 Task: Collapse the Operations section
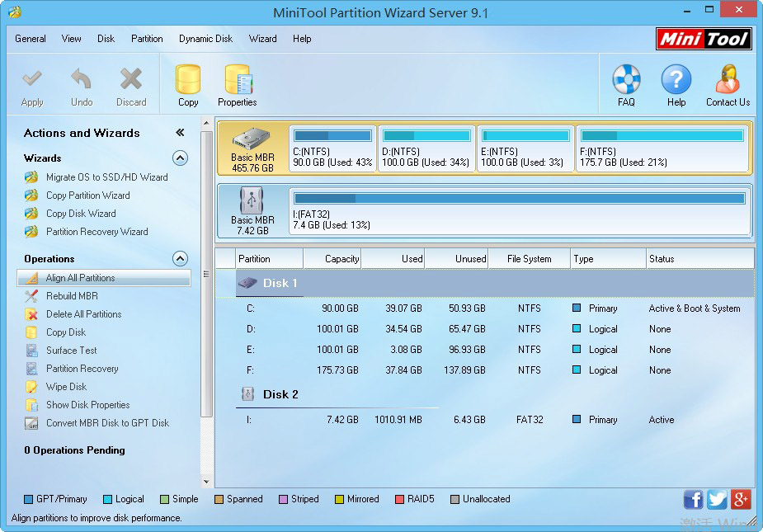[x=180, y=258]
